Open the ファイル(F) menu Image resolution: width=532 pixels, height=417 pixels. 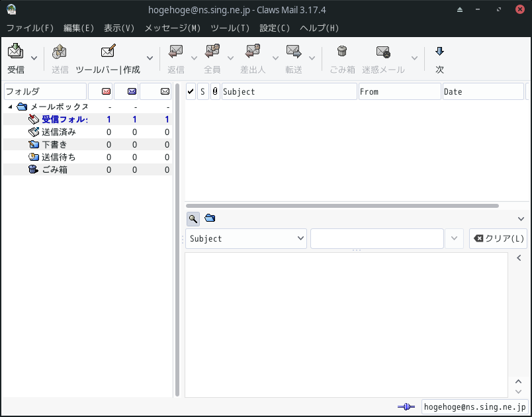click(x=30, y=28)
